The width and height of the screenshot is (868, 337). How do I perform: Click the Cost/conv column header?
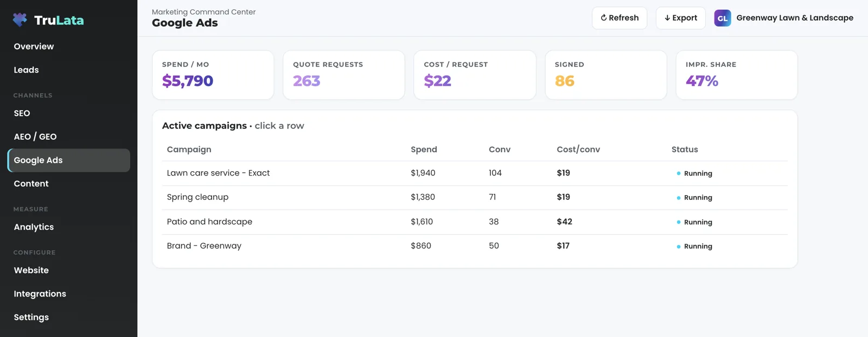[x=578, y=150]
